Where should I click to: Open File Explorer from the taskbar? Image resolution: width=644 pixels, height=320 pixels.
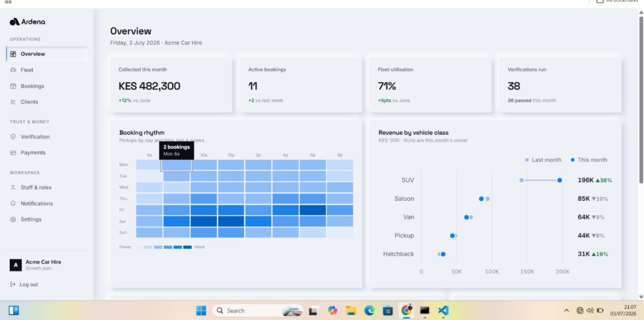pyautogui.click(x=351, y=311)
